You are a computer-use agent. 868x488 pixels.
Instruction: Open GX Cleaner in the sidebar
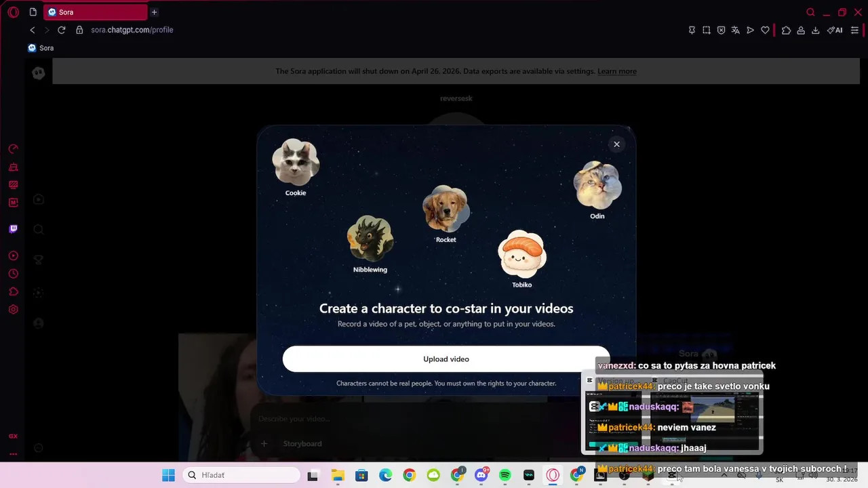coord(13,167)
